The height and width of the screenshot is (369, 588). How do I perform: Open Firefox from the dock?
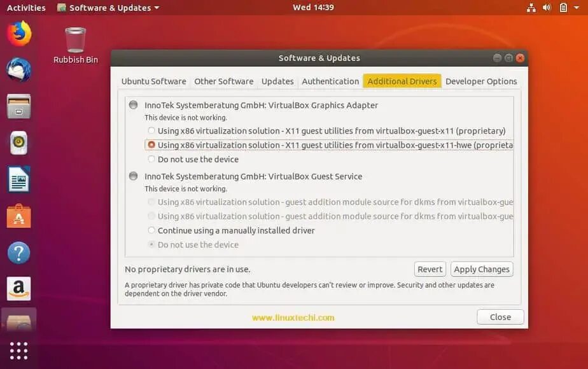pyautogui.click(x=18, y=34)
